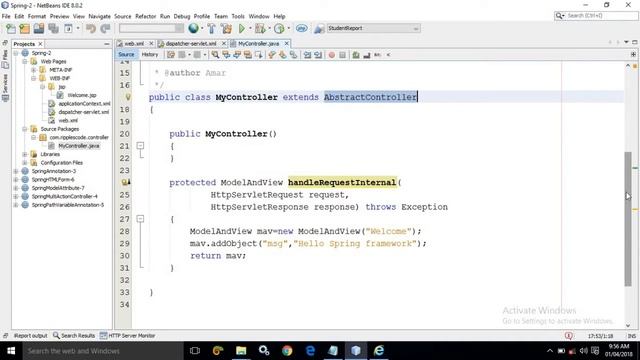Screen dimensions: 640x360
Task: Expand the META-INF folder node
Action: (33, 70)
